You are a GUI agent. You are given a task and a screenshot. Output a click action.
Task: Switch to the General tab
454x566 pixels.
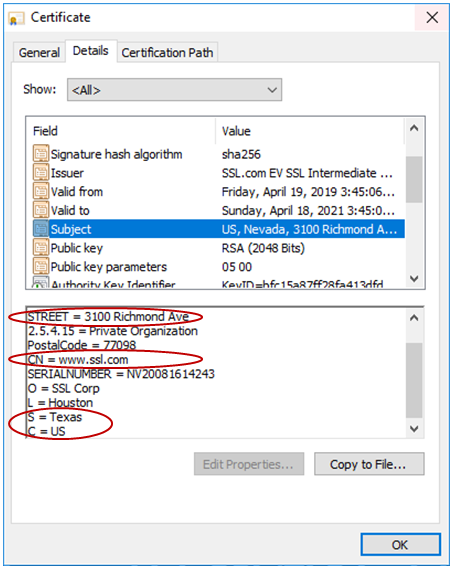[x=39, y=53]
